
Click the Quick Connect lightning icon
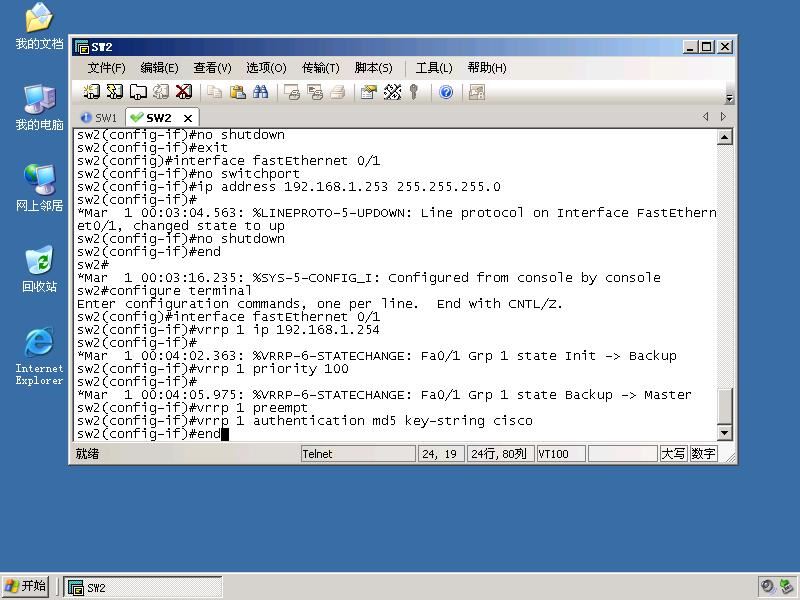[x=114, y=92]
